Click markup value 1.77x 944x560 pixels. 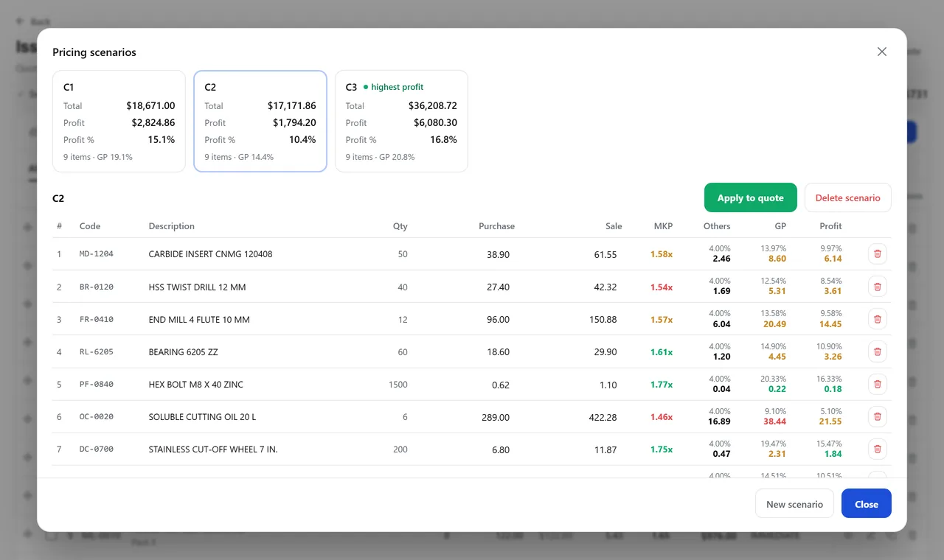(662, 384)
